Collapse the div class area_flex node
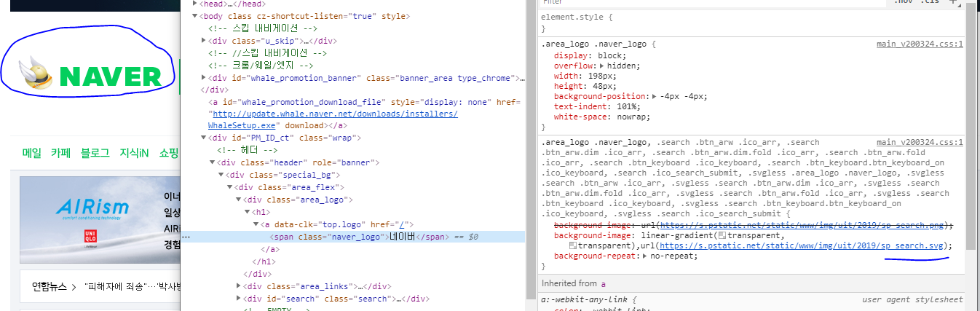The height and width of the screenshot is (311, 980). [230, 187]
